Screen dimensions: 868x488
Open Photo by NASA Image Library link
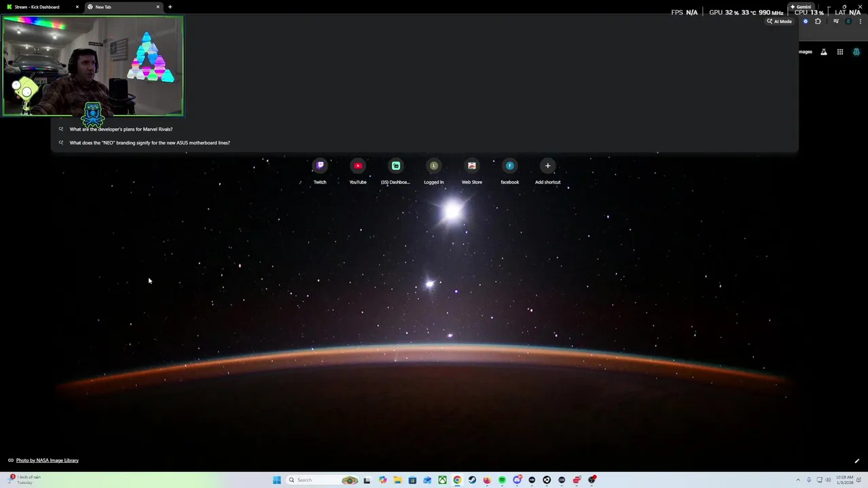[47, 460]
